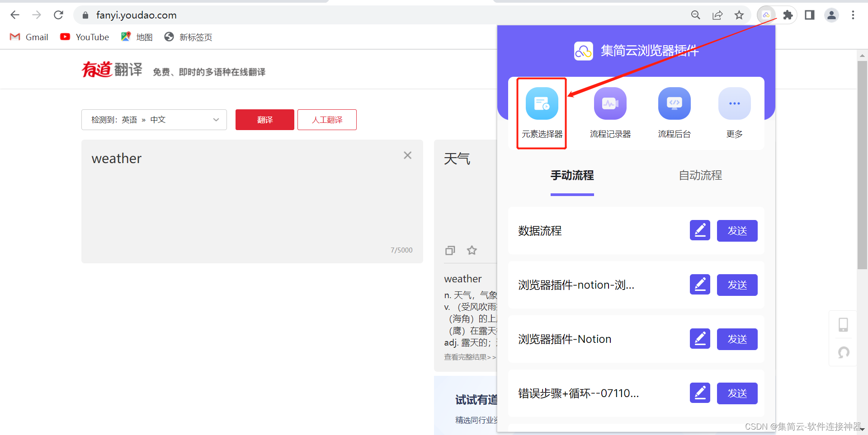
Task: Send the 数据流程 flow
Action: pos(737,231)
